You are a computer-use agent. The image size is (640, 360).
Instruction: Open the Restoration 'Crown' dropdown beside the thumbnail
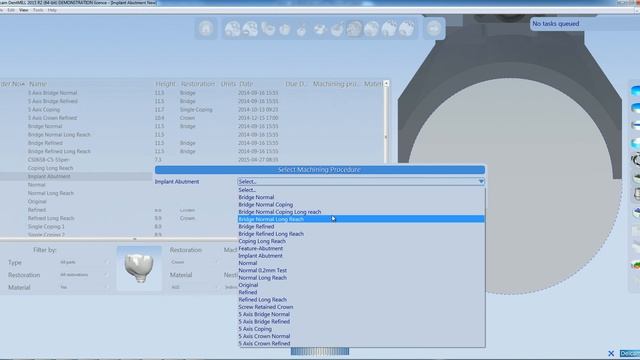(x=194, y=262)
